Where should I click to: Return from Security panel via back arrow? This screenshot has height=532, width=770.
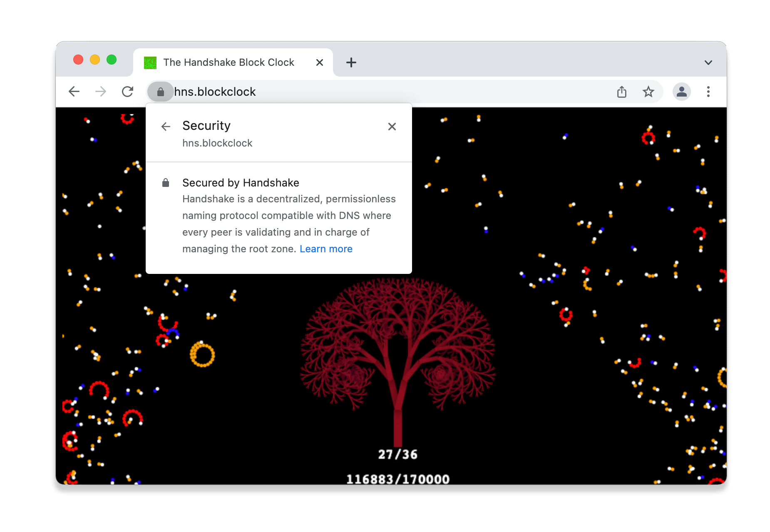click(x=166, y=127)
